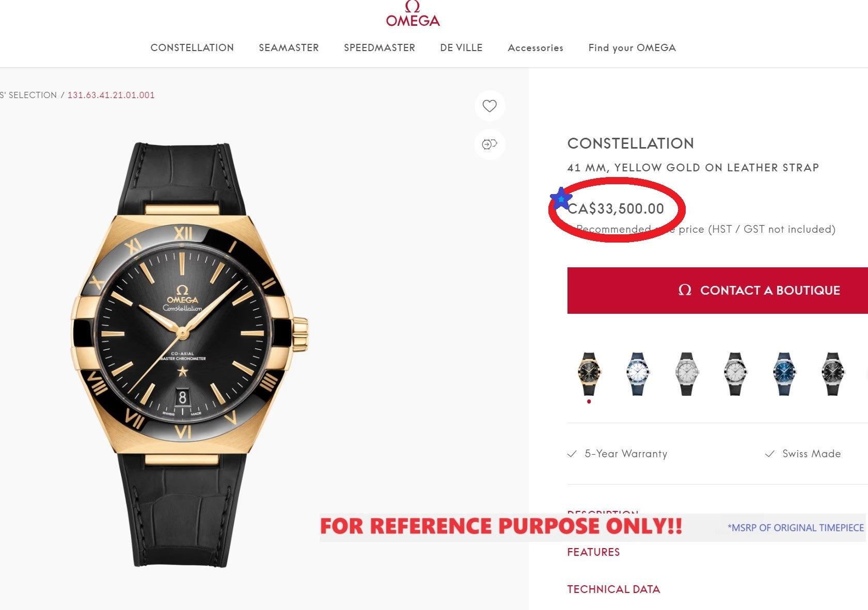Select the white dial blue strap variant
Image resolution: width=868 pixels, height=610 pixels.
pyautogui.click(x=638, y=374)
